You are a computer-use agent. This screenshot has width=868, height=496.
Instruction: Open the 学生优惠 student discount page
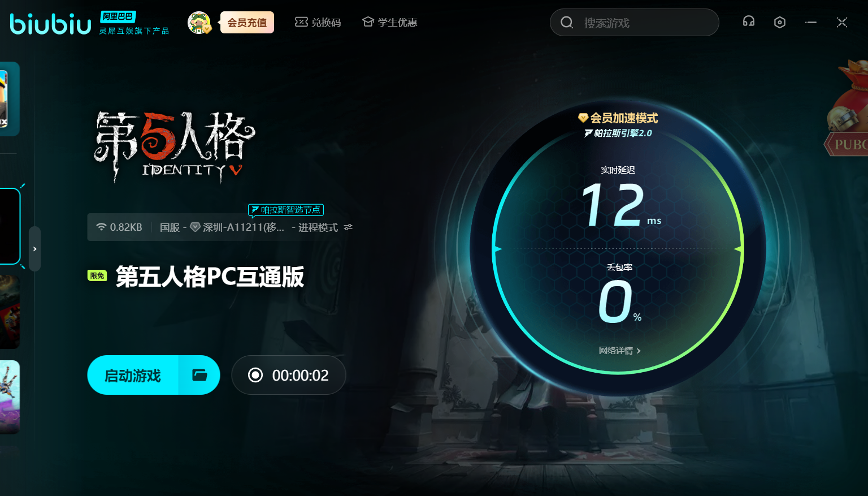point(390,23)
